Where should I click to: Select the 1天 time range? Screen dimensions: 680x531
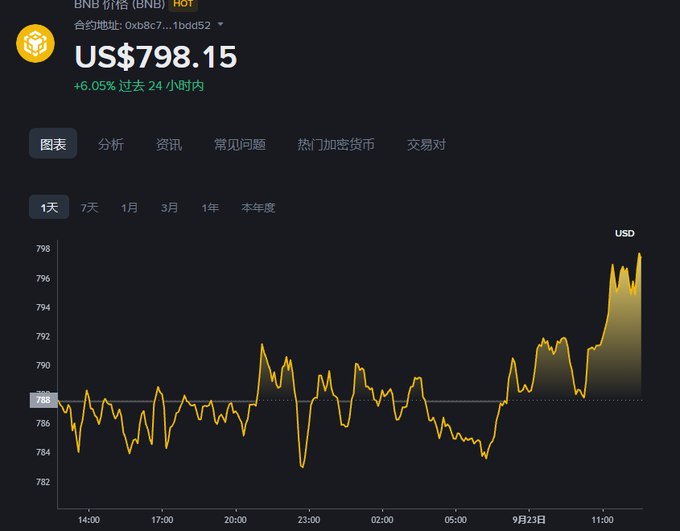[x=49, y=207]
